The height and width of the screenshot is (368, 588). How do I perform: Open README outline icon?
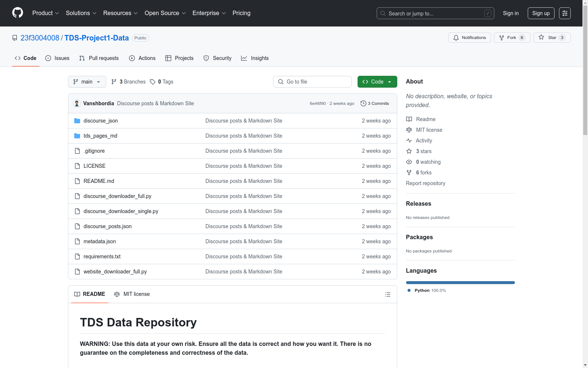tap(387, 294)
